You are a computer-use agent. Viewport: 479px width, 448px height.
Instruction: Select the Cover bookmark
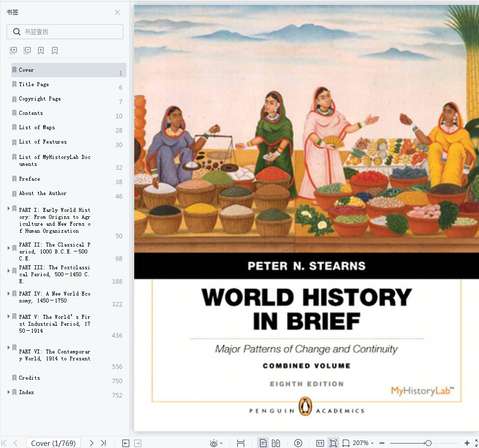pyautogui.click(x=69, y=70)
